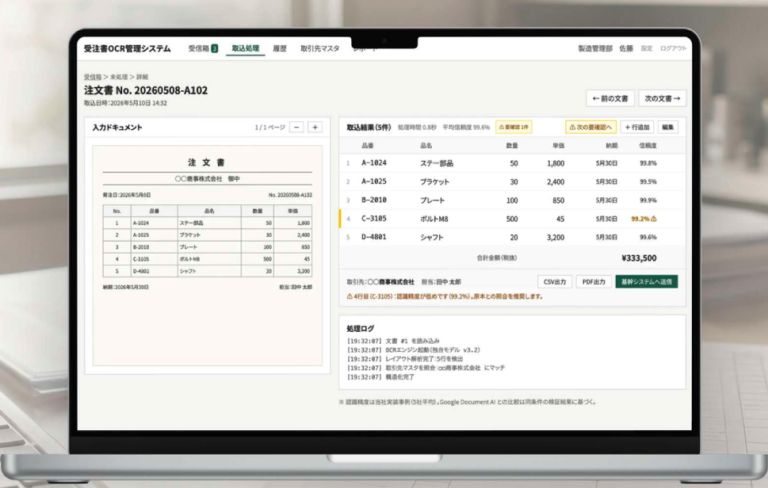Export results with PDF出力
This screenshot has width=768, height=488.
pos(594,282)
